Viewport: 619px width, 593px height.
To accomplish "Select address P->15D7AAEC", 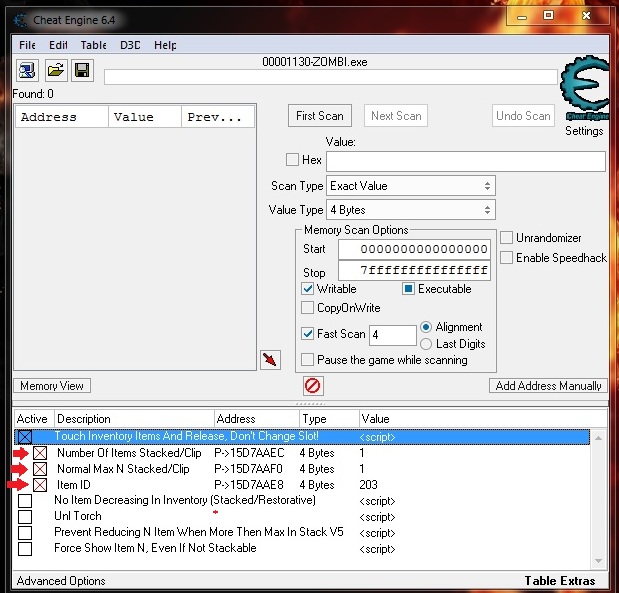I will 249,453.
